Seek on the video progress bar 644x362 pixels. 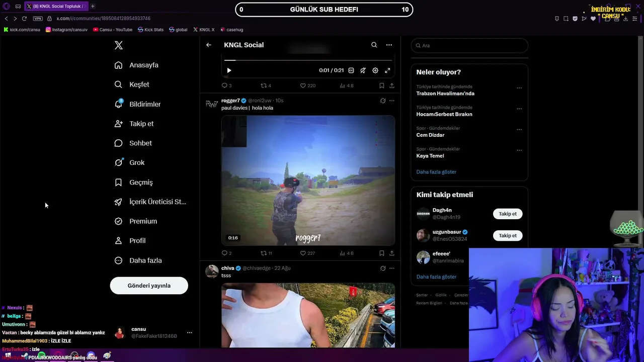pyautogui.click(x=308, y=60)
